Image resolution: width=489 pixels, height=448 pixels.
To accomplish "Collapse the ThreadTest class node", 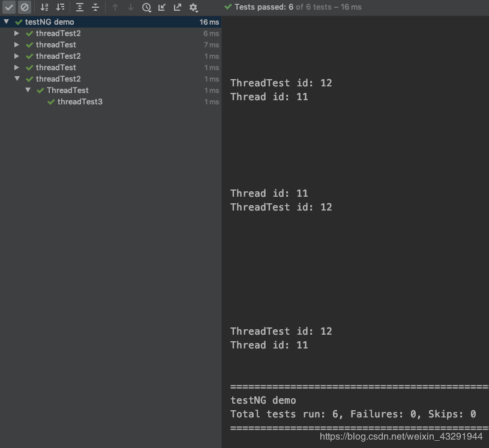I will click(x=28, y=91).
